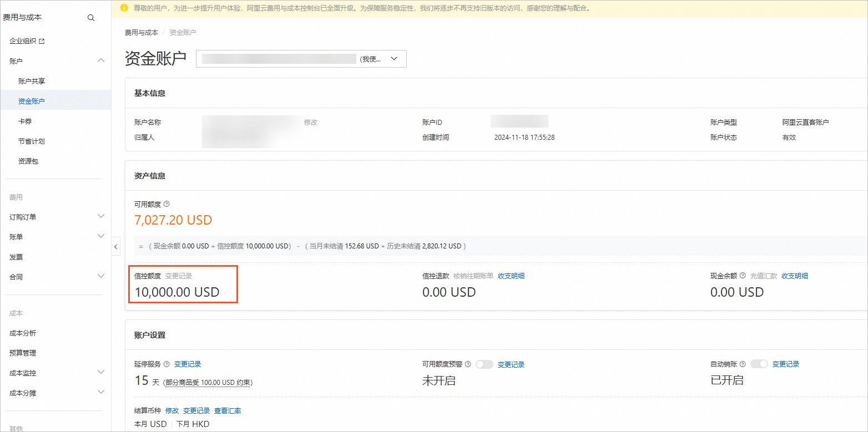Open 预算管理 in the sidebar

(x=23, y=353)
